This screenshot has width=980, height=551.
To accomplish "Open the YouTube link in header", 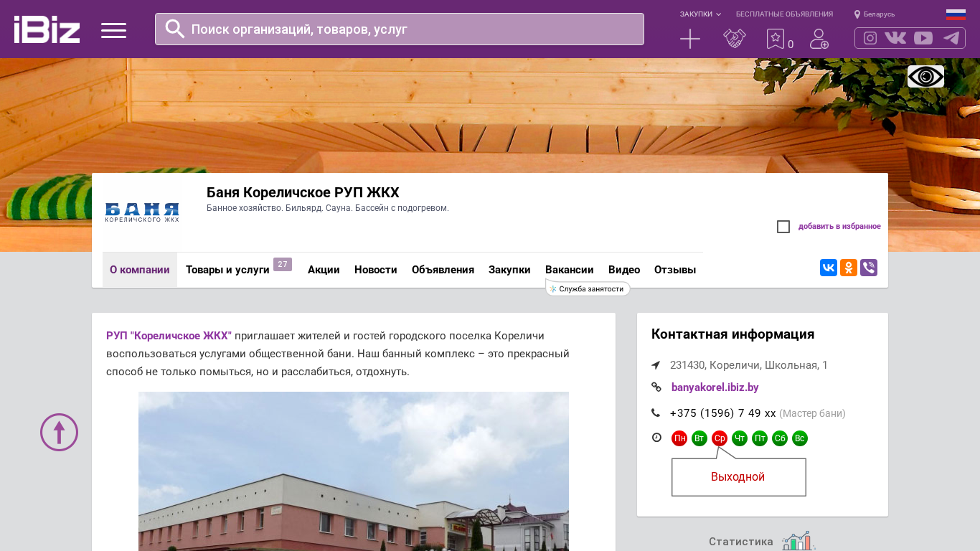I will click(x=923, y=38).
